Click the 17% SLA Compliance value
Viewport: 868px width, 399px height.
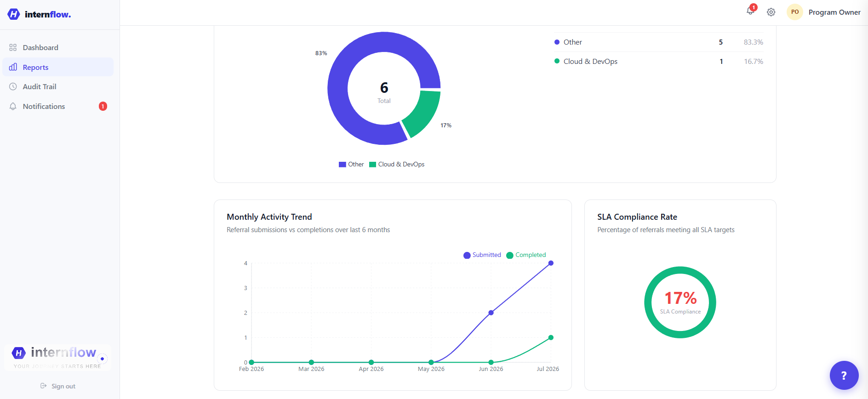point(680,298)
